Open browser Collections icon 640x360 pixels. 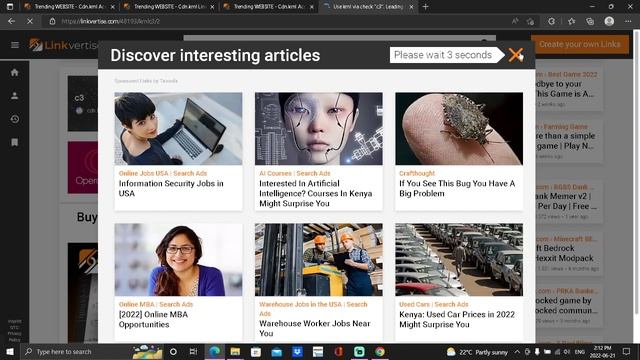[590, 21]
